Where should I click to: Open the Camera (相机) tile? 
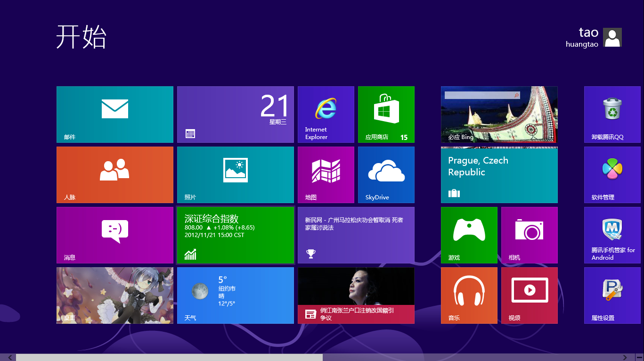530,235
